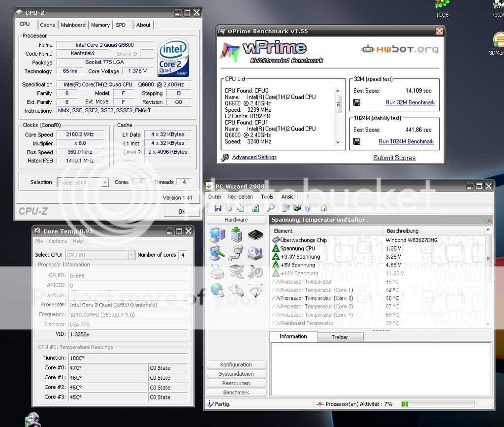The height and width of the screenshot is (427, 504).
Task: Switch to the Treiber tab in PC Wizard
Action: 340,337
